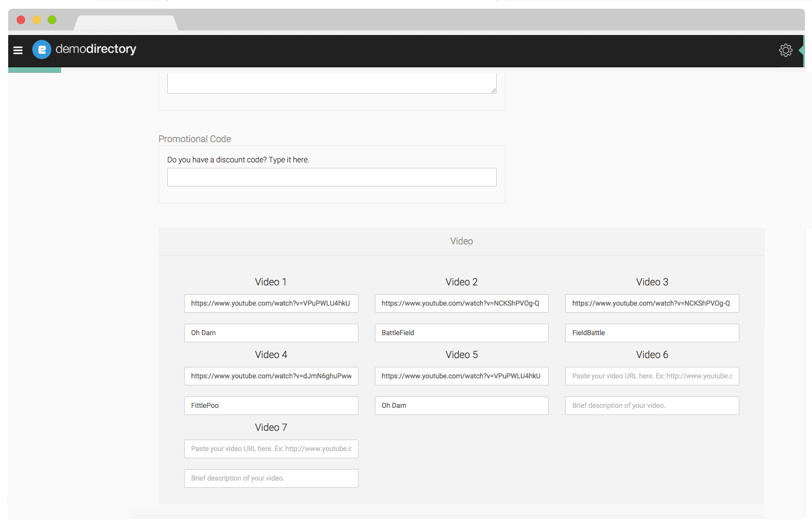Click the Video 2 URL field
Viewport: 812px width, 532px height.
click(x=462, y=303)
